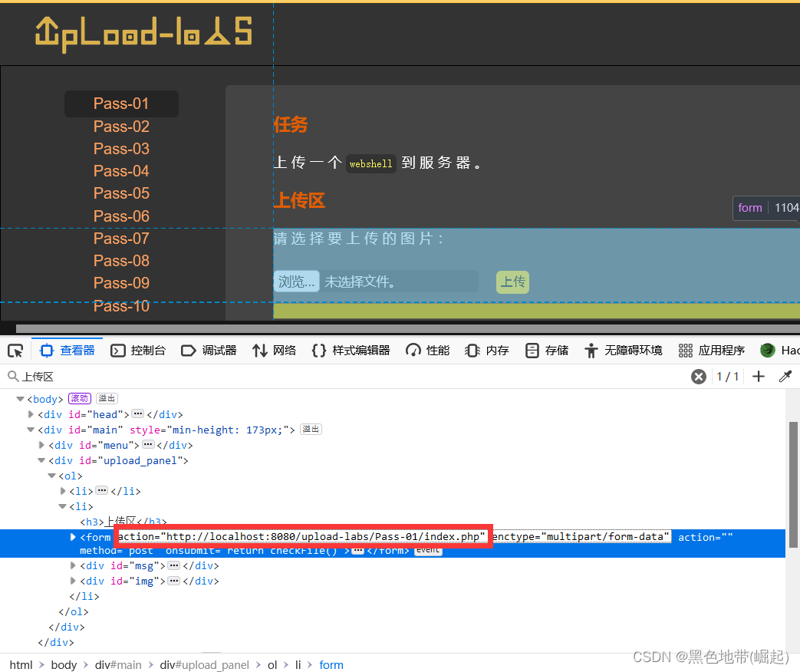Image resolution: width=800 pixels, height=672 pixels.
Task: Click the eyedropper color picker icon
Action: 785,377
